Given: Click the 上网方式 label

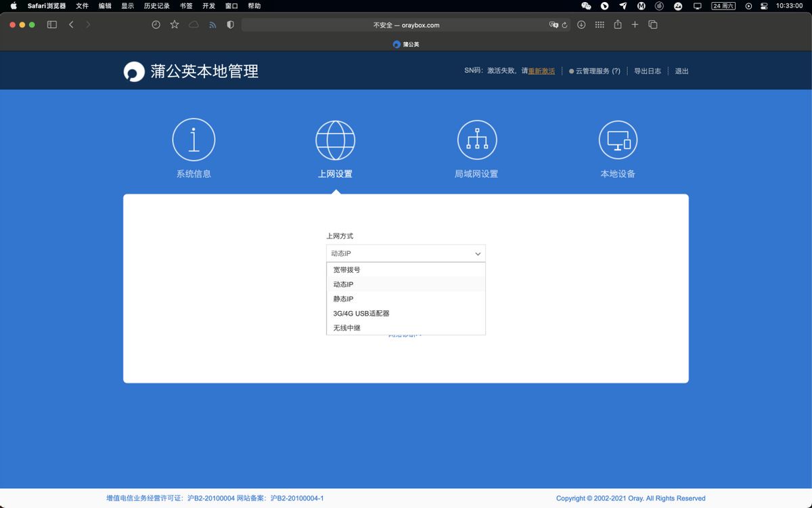Looking at the screenshot, I should click(x=340, y=236).
